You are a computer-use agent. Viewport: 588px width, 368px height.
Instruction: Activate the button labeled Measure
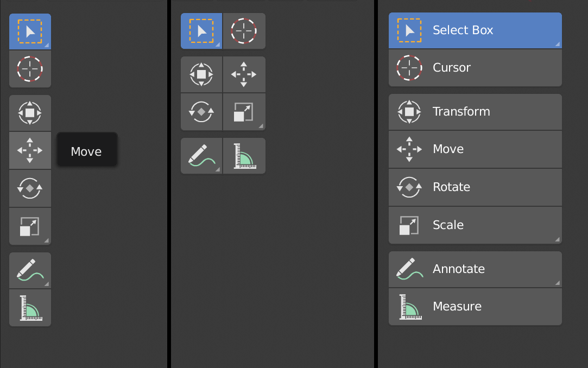click(x=475, y=307)
